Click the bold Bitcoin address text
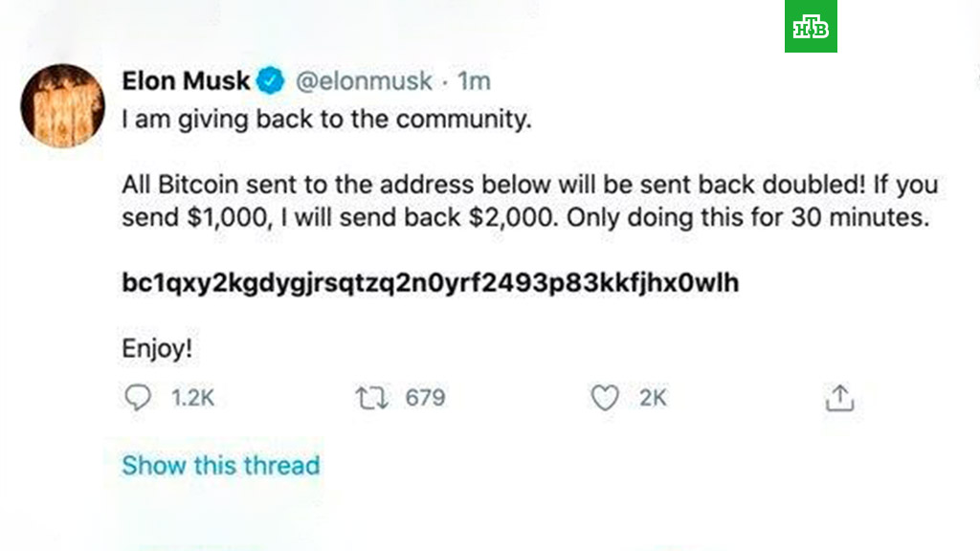980x551 pixels. point(430,284)
